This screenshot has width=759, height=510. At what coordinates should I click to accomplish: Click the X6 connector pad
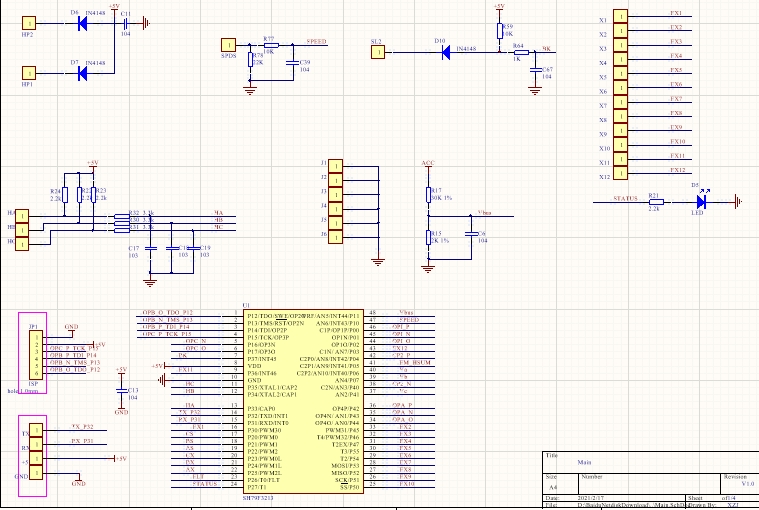(621, 88)
